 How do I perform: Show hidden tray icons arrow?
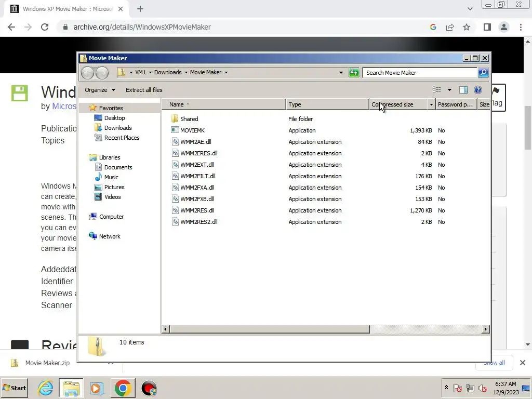click(446, 388)
